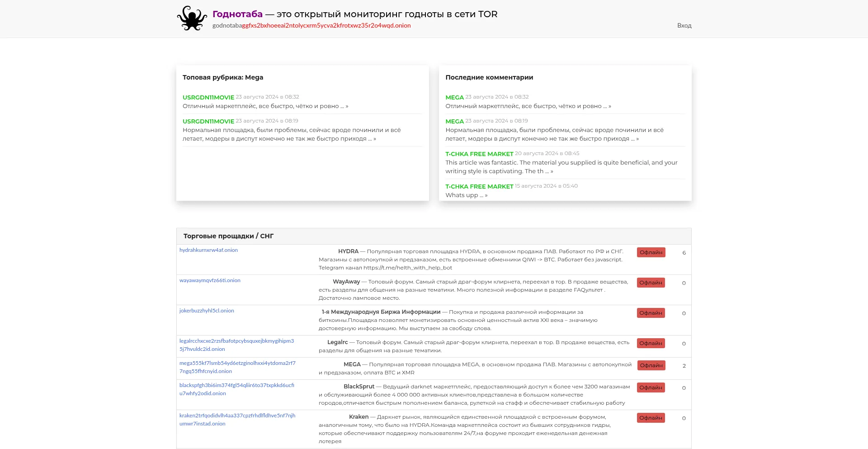The image size is (868, 449).
Task: Click the octopus logo icon
Action: (x=192, y=19)
